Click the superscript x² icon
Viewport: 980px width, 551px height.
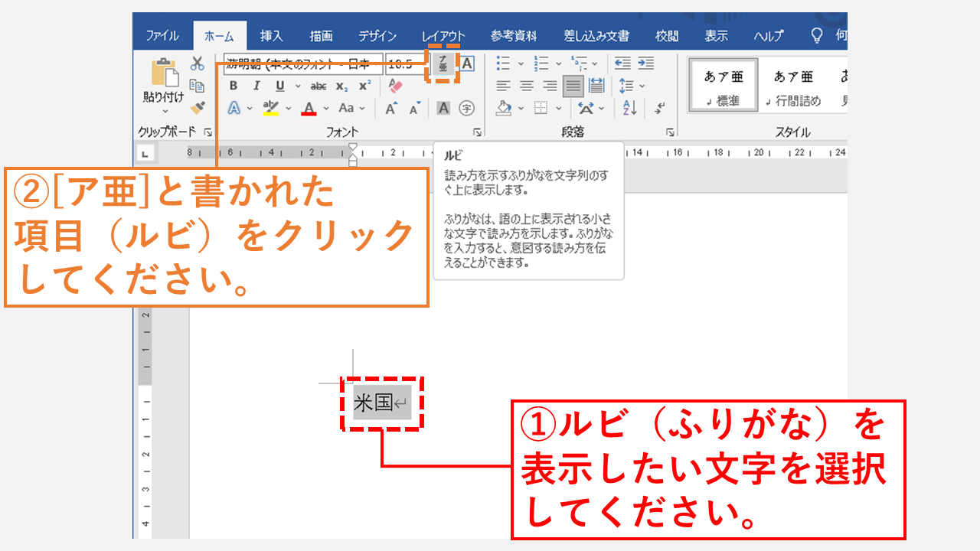(x=364, y=84)
